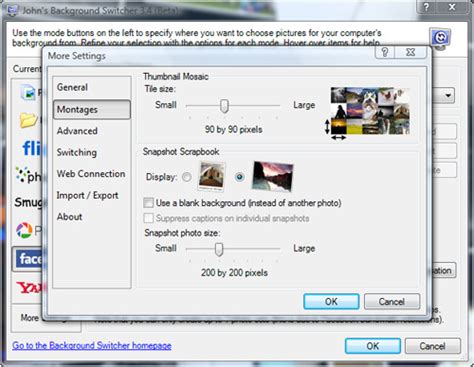This screenshot has height=367, width=474.
Task: Open the Background Switcher homepage link
Action: coord(92,345)
